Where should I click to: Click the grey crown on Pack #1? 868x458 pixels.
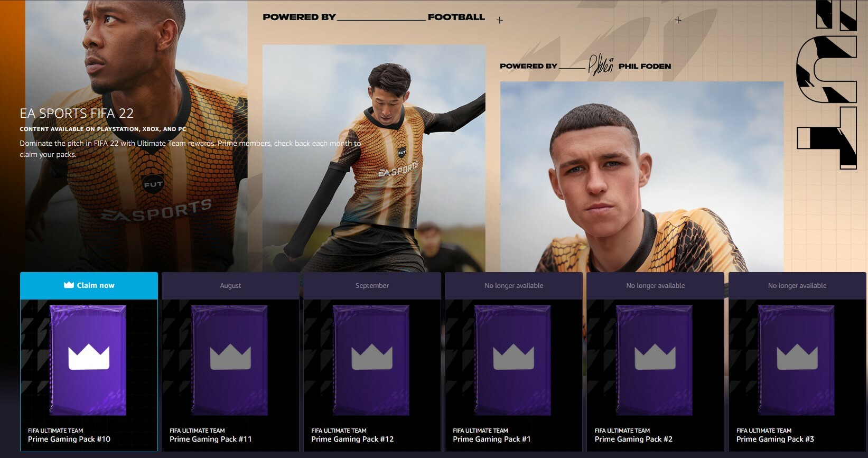click(514, 357)
